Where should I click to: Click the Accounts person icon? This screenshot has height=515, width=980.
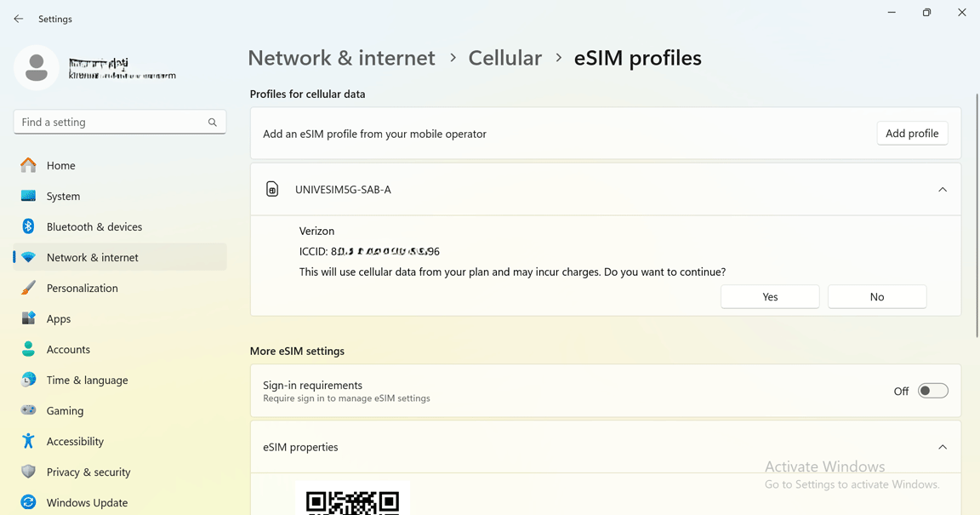coord(28,349)
